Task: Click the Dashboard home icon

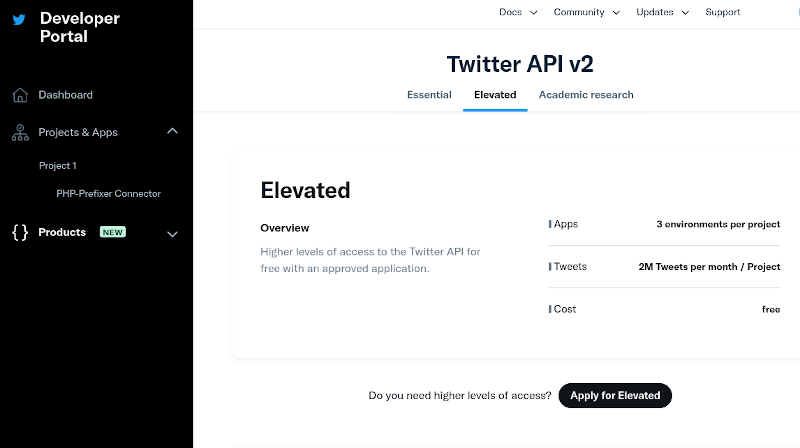Action: 20,95
